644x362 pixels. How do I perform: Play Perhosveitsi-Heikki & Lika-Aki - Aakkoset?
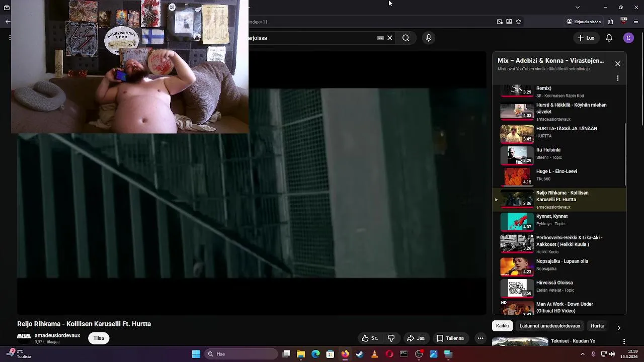(x=559, y=244)
